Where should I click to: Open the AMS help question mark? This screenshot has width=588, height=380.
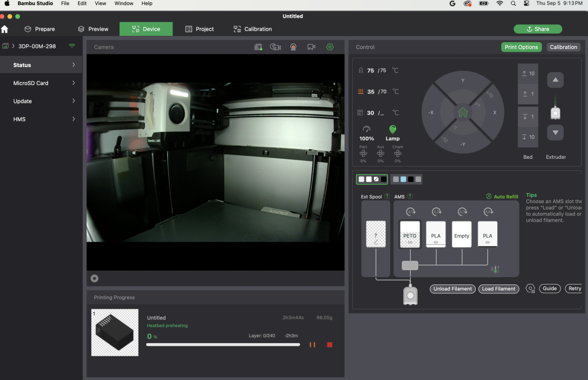point(410,196)
